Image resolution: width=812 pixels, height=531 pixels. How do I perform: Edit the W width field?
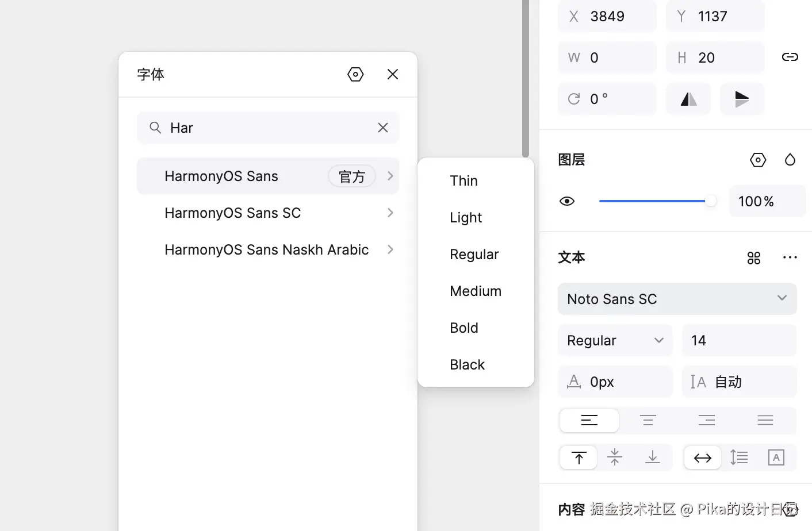[607, 57]
